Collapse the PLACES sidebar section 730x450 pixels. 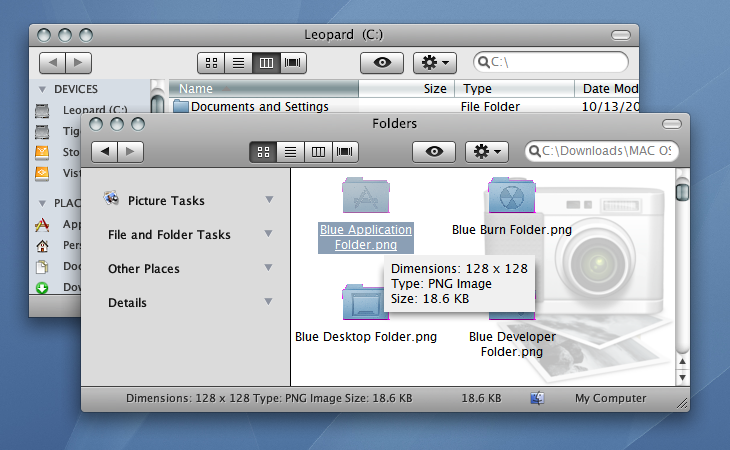coord(42,203)
